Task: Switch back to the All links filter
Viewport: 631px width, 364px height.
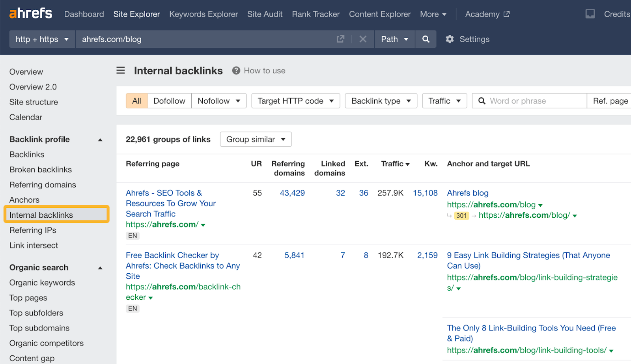Action: pos(136,101)
